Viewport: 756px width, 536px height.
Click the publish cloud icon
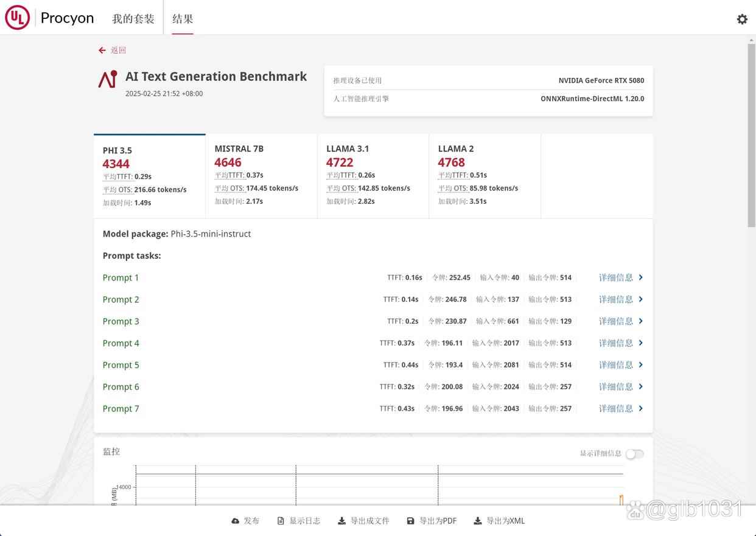click(236, 521)
